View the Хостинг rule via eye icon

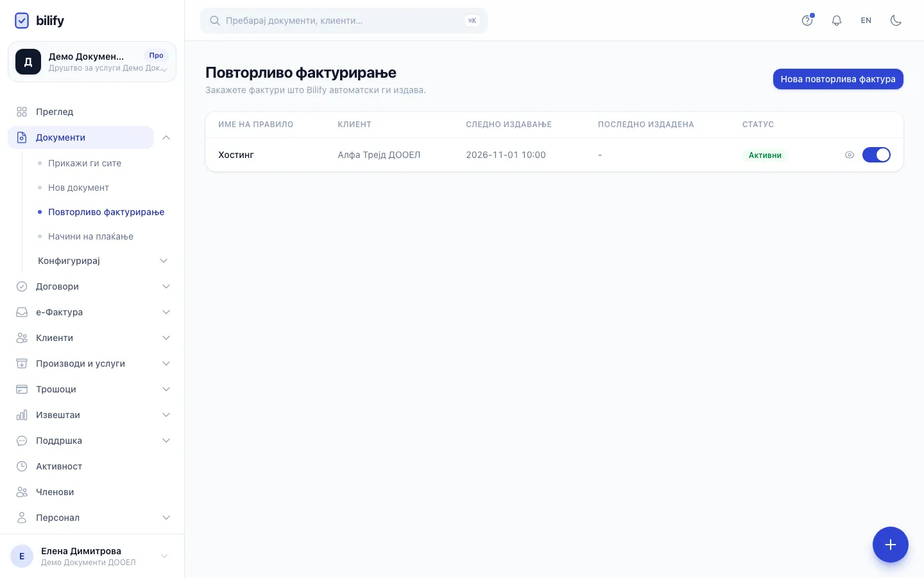[x=850, y=155]
